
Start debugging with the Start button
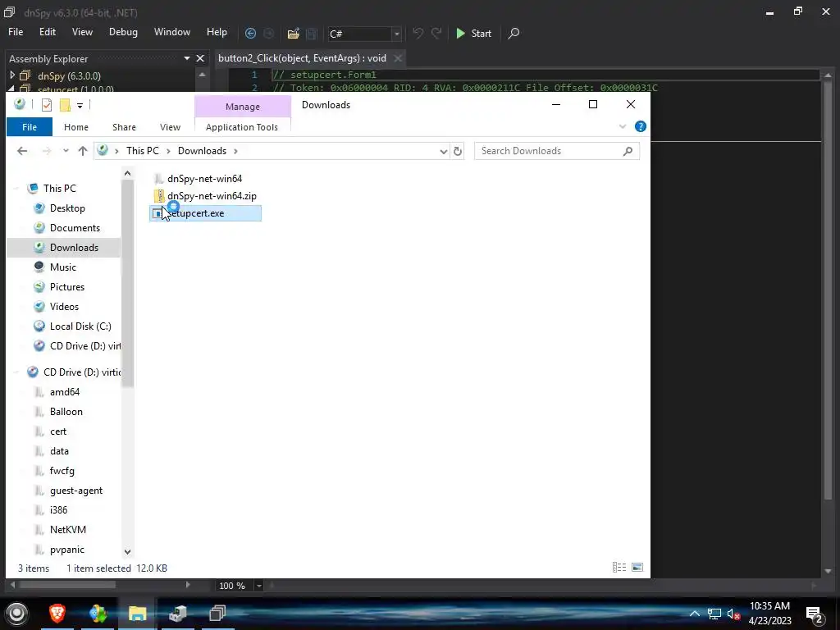(x=473, y=33)
